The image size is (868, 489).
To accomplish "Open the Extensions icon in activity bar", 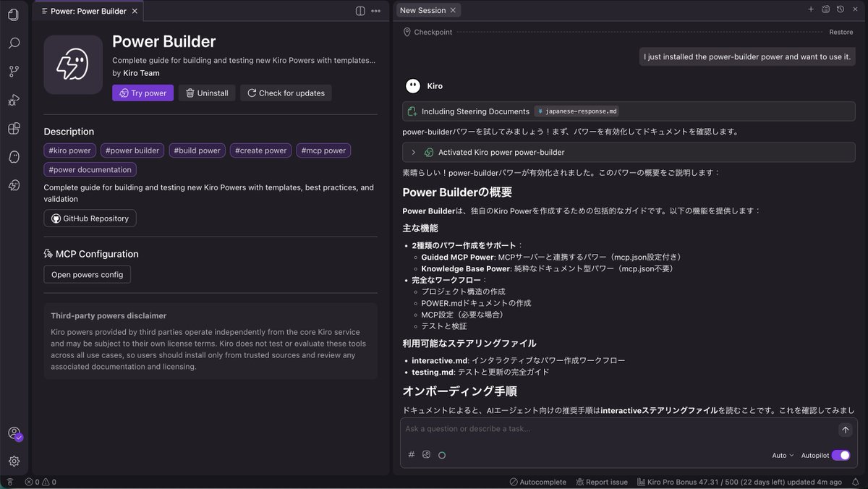I will [x=14, y=129].
